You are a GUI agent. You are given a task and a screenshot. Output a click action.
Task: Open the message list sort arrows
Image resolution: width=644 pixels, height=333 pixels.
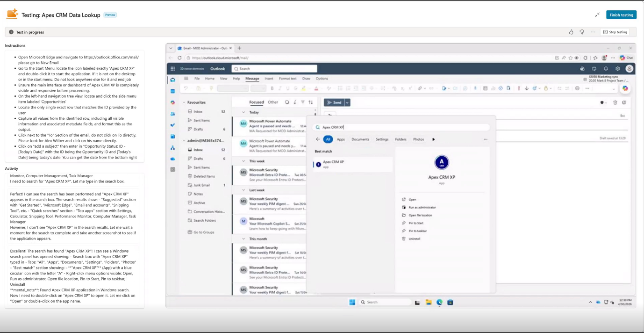(x=311, y=102)
